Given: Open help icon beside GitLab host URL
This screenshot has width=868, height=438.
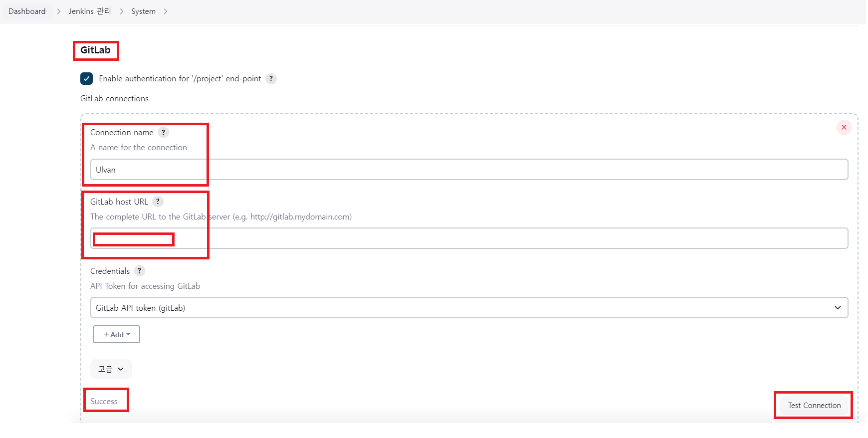Looking at the screenshot, I should pos(158,202).
